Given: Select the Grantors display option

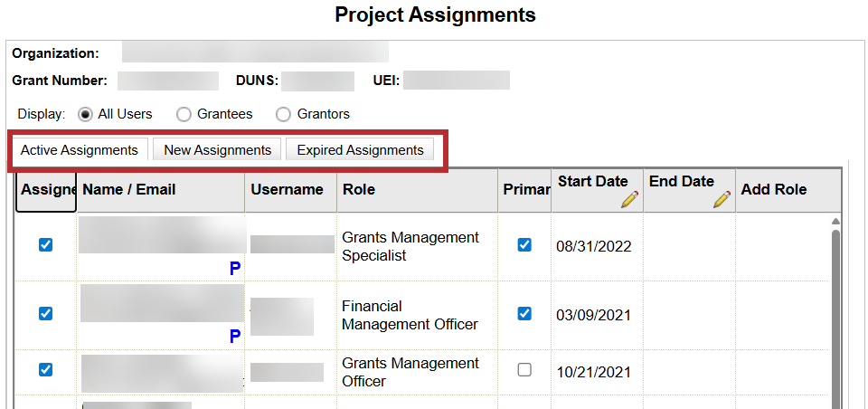Looking at the screenshot, I should [x=283, y=115].
